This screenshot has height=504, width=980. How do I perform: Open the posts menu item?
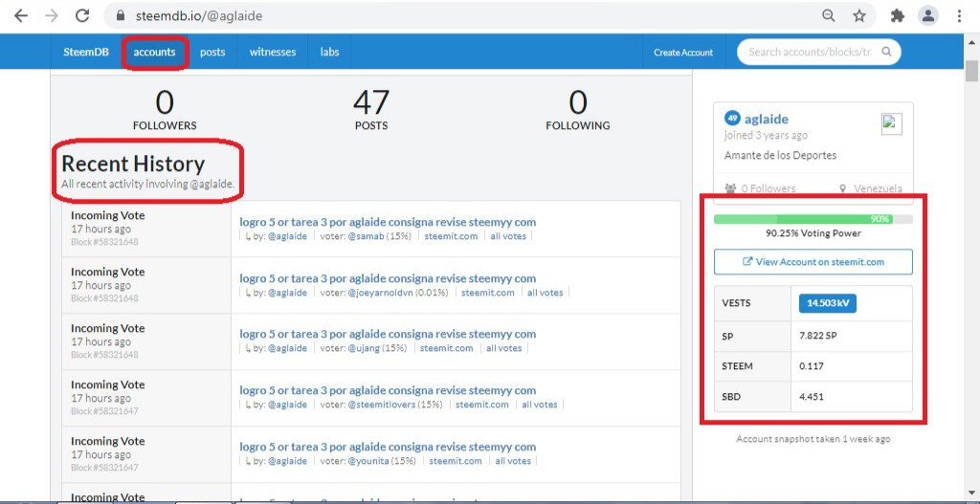coord(212,52)
